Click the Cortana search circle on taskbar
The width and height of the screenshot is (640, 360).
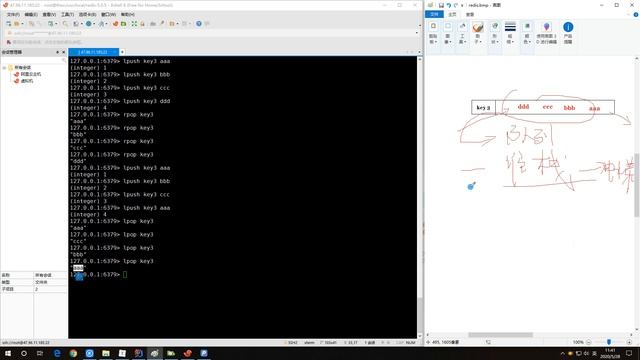tap(24, 353)
